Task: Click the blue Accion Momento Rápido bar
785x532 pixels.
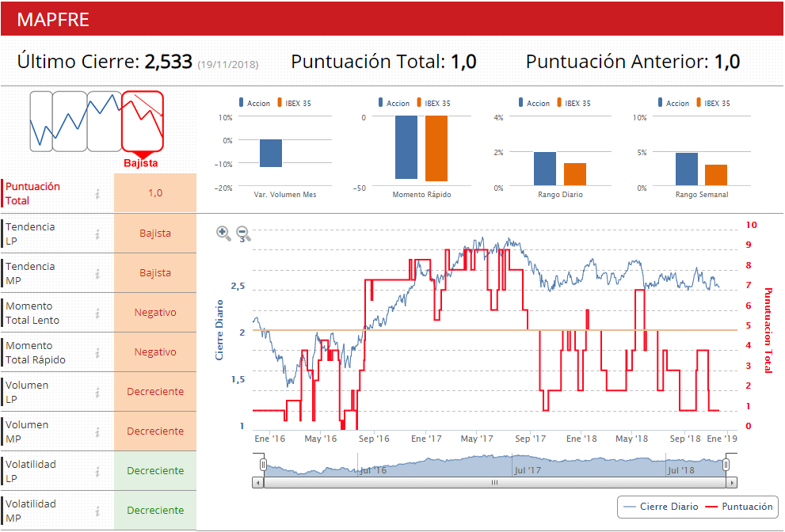Action: 406,147
